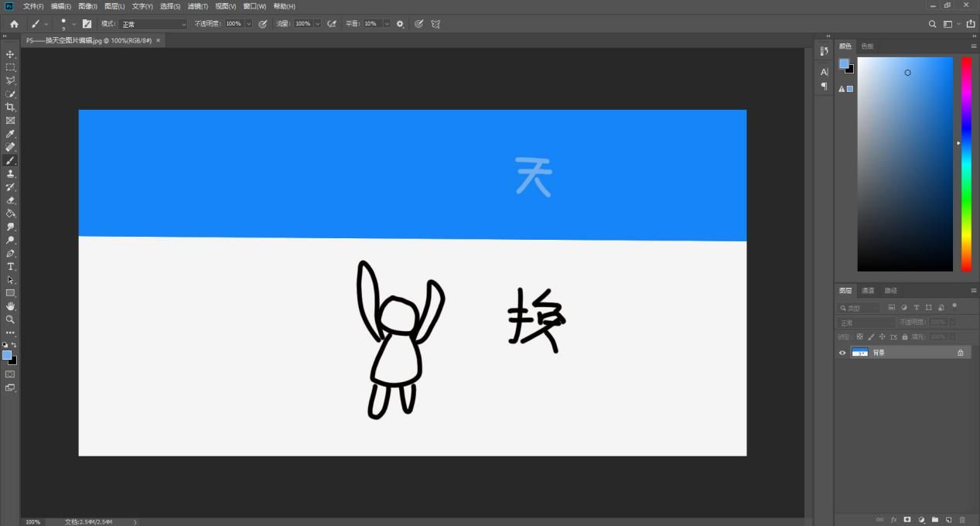Toggle lock all padlock in lock row

pos(905,336)
